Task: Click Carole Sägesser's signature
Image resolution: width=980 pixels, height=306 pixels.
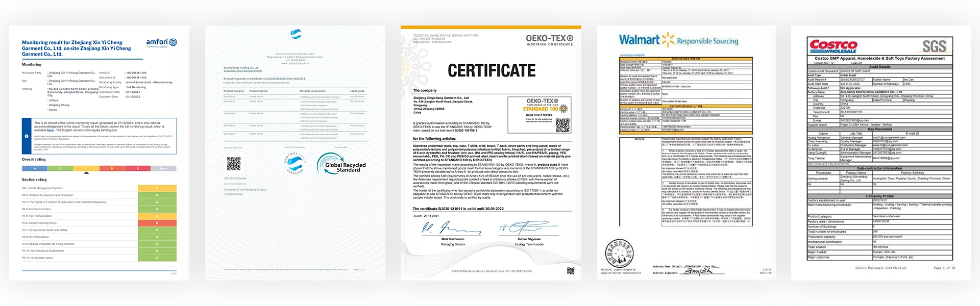Action: pyautogui.click(x=529, y=228)
